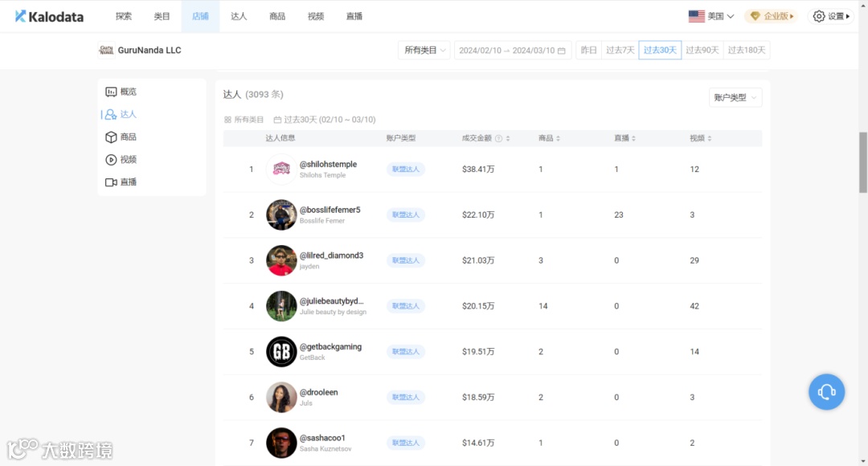Open the 视频 play icon in sidebar
Screen dimensions: 868x466
click(111, 160)
